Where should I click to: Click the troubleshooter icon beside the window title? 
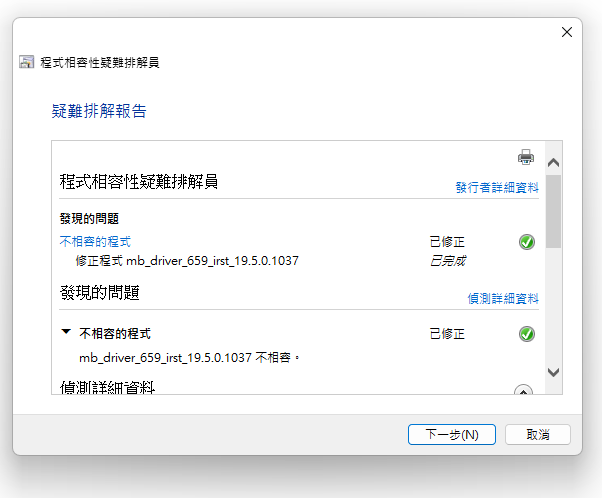pos(26,62)
